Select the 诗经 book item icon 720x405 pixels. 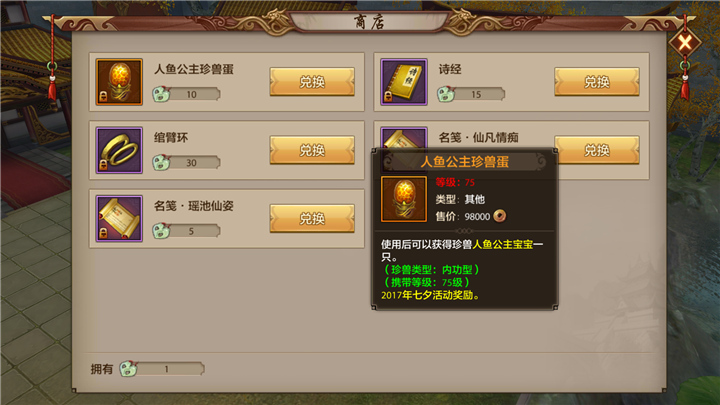404,82
